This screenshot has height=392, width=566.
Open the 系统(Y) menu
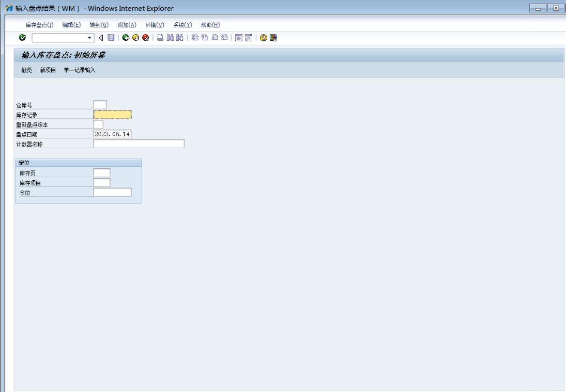point(182,25)
